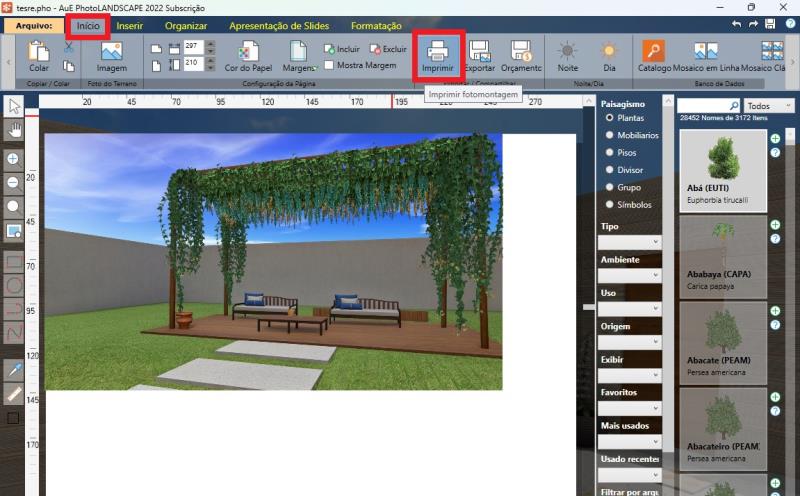Open the Arquivo menu

(34, 26)
